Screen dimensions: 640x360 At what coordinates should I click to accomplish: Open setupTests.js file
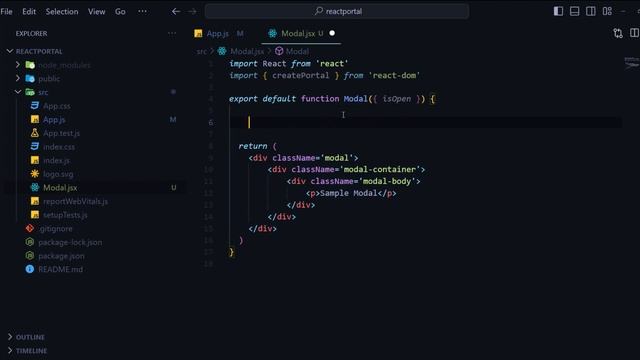pos(65,215)
